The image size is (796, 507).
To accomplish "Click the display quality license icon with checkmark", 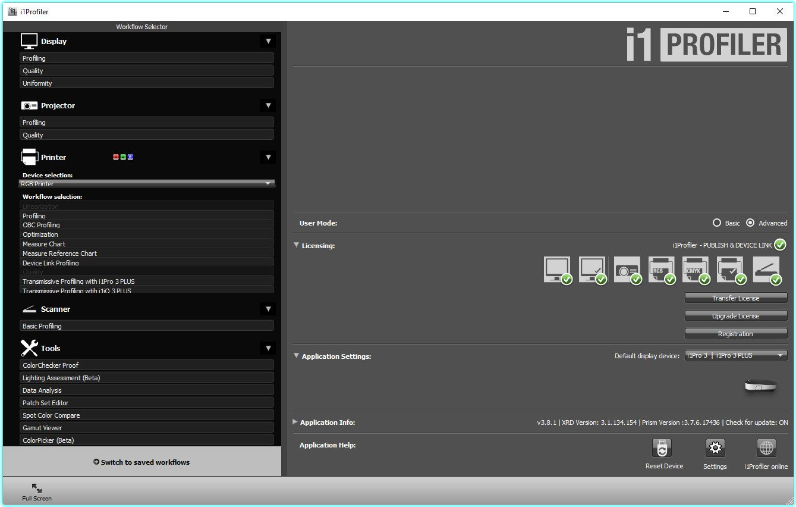I will 592,270.
